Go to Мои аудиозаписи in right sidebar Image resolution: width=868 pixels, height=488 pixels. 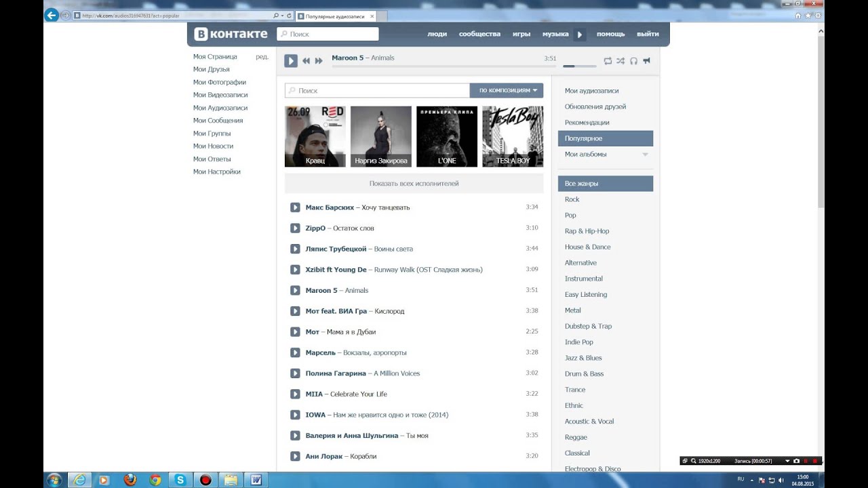(591, 91)
